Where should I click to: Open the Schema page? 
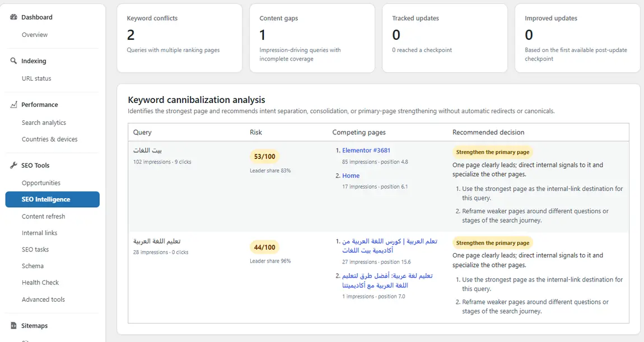pyautogui.click(x=32, y=266)
